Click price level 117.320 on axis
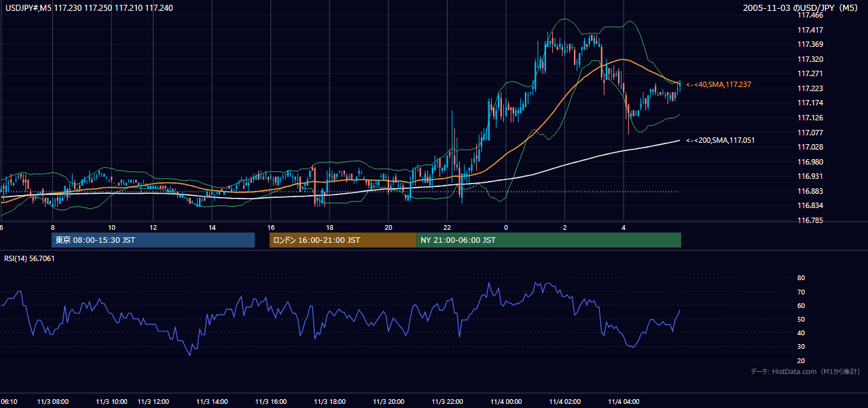Screen dimensions: 868x408 point(810,59)
